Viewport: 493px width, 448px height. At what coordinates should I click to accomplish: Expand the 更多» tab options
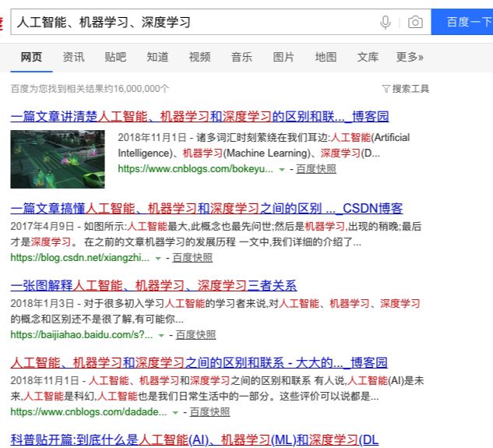(x=410, y=57)
